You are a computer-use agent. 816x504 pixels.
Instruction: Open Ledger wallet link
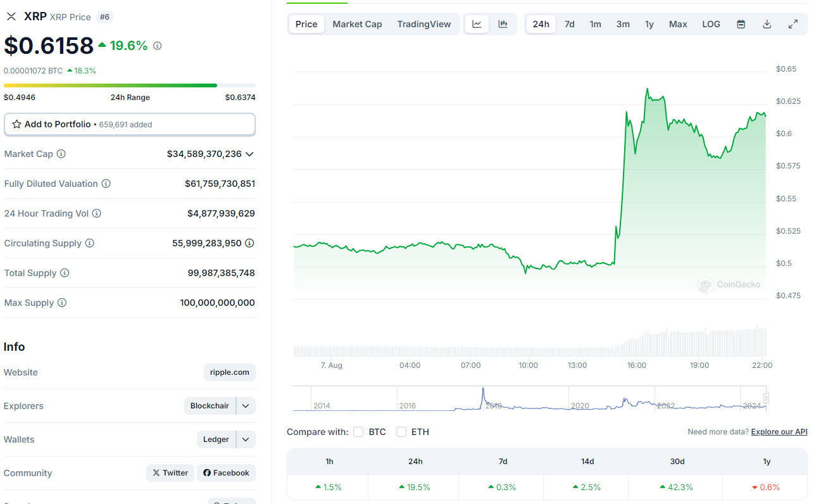coord(216,439)
